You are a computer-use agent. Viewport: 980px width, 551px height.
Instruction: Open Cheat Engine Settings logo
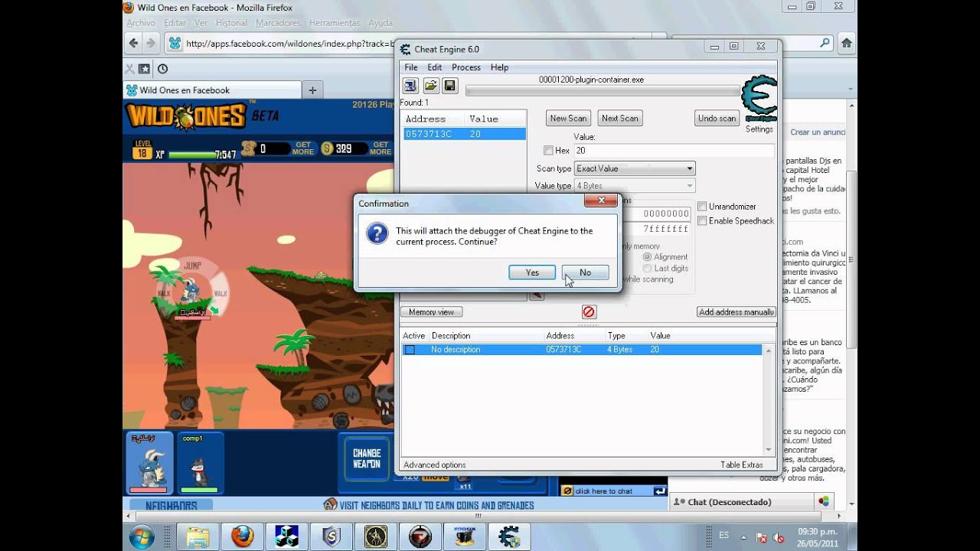pyautogui.click(x=759, y=98)
